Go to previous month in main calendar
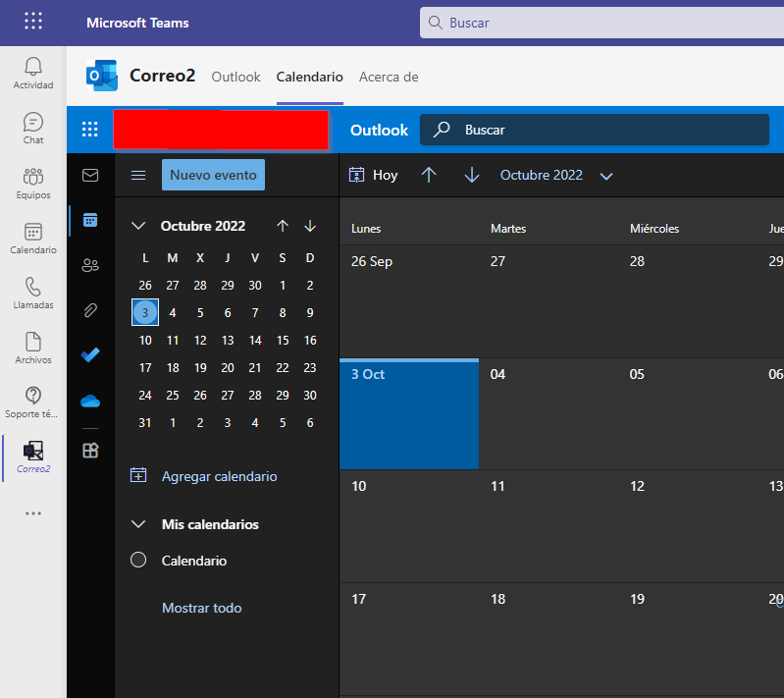The width and height of the screenshot is (784, 698). [x=429, y=175]
